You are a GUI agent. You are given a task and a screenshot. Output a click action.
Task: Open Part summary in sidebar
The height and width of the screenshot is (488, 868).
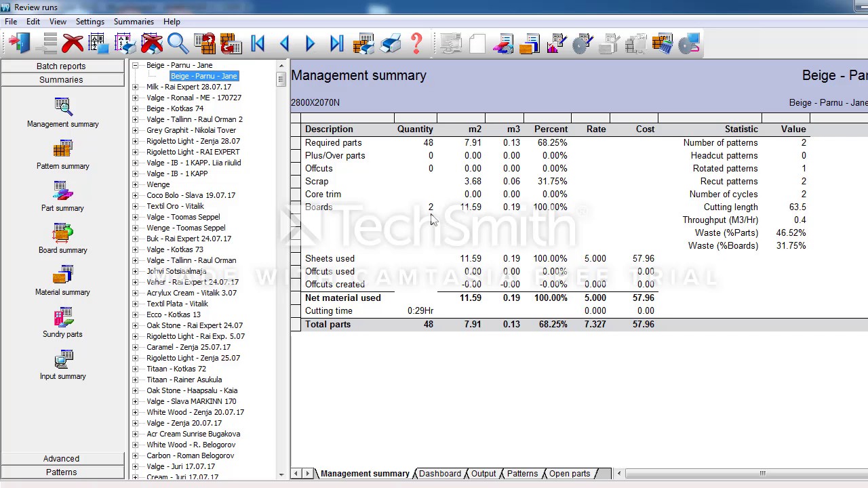tap(62, 197)
